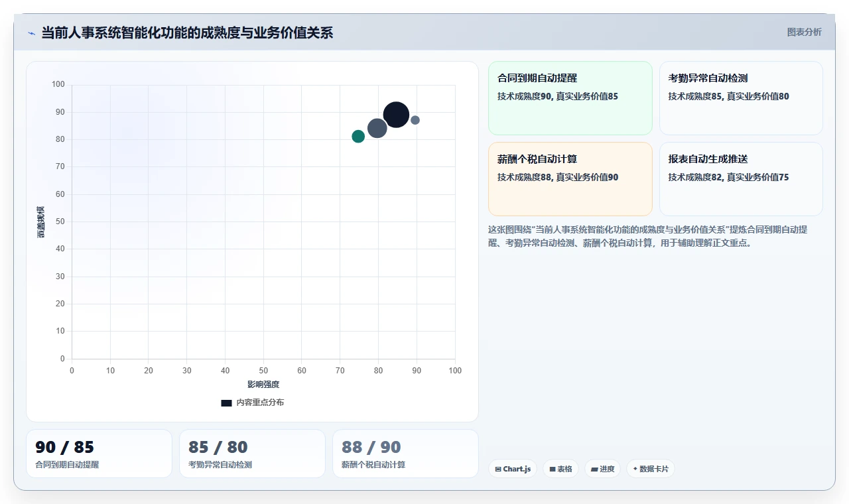Click the 考勤异常自动检测 label under 85 / 80
Viewport: 849px width, 504px height.
[220, 465]
